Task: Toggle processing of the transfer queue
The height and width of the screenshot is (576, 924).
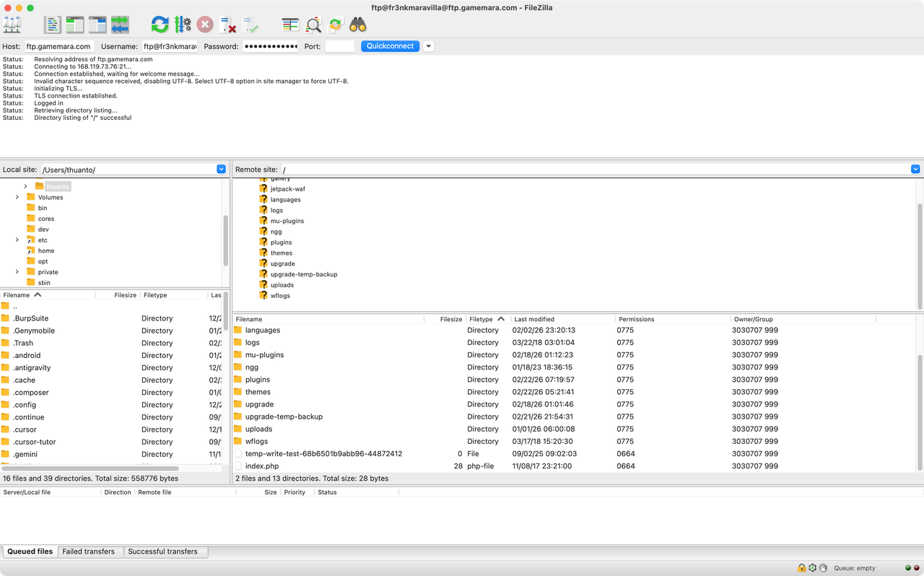Action: [x=183, y=25]
